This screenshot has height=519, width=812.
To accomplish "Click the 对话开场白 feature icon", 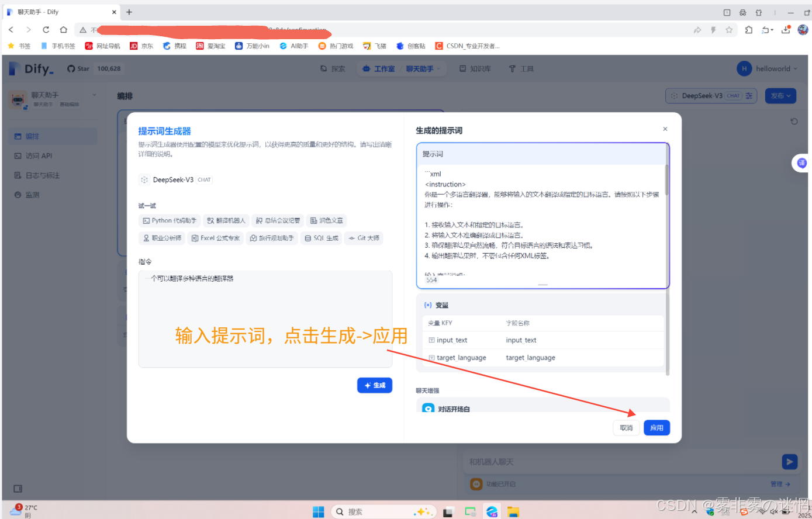I will [x=428, y=409].
